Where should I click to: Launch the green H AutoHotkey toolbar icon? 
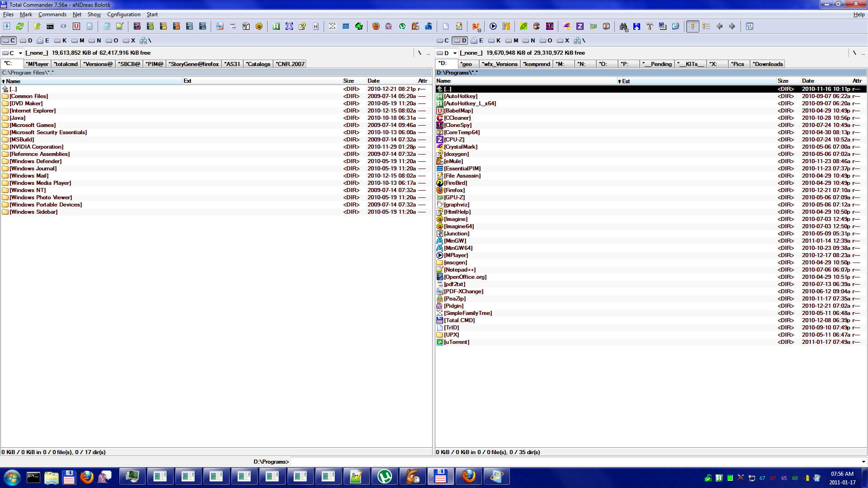click(x=276, y=26)
